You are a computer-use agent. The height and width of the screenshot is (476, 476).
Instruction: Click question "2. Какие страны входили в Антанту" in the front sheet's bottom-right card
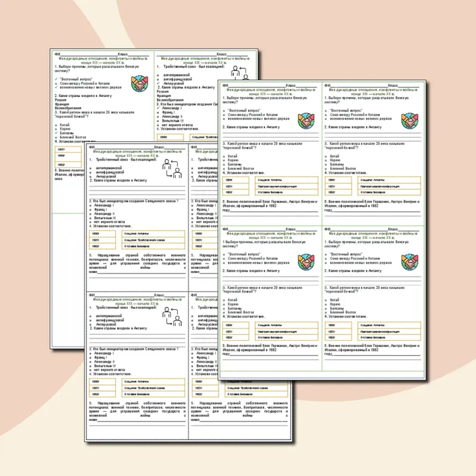coord(353,271)
